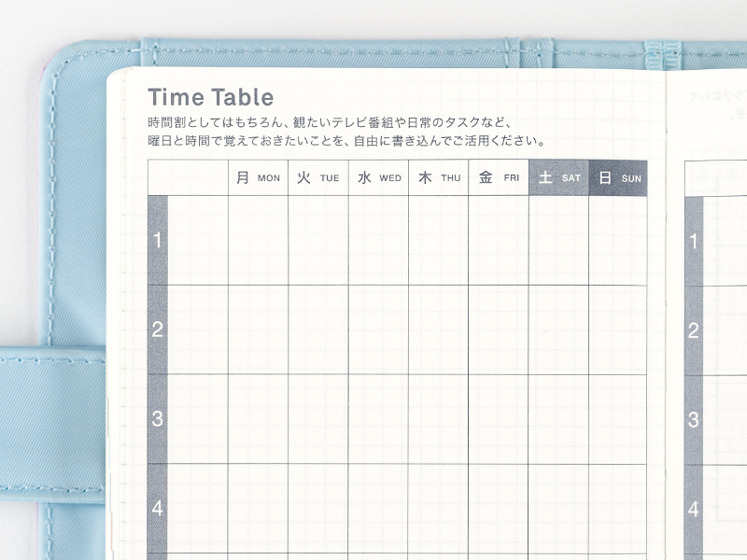Click row number 2 on left page
Screen dimensions: 747x560
(158, 329)
